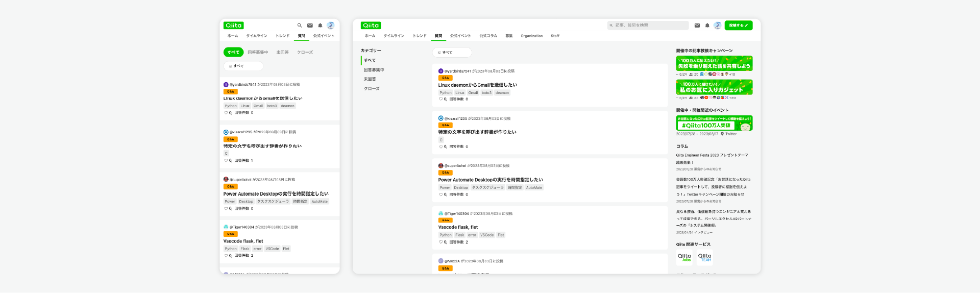Like the Power Automate Desktop question in mobile view

pyautogui.click(x=226, y=208)
